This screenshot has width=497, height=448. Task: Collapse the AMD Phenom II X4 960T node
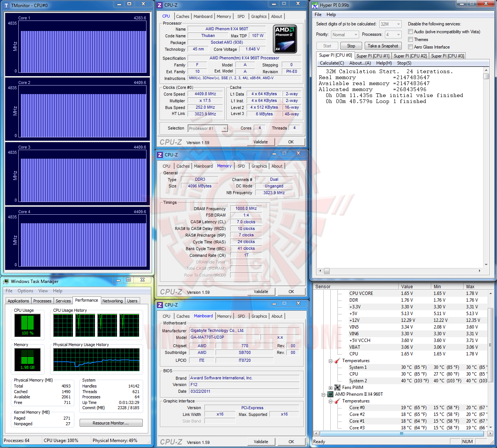pos(324,395)
